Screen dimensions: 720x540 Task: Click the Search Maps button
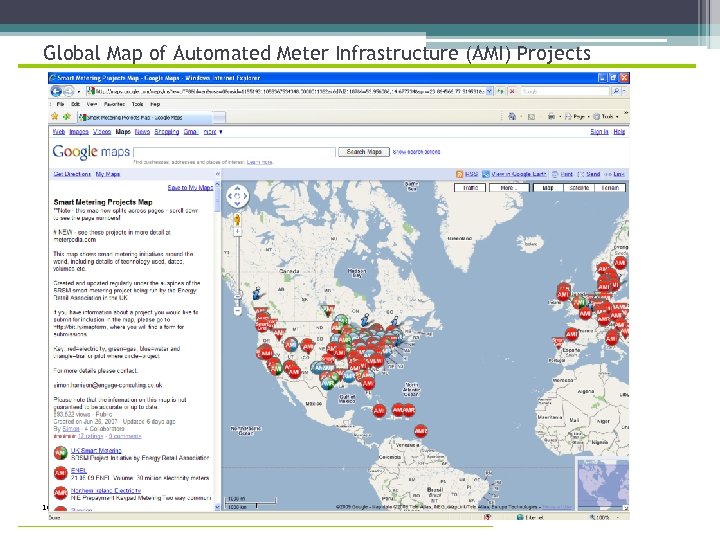(364, 152)
